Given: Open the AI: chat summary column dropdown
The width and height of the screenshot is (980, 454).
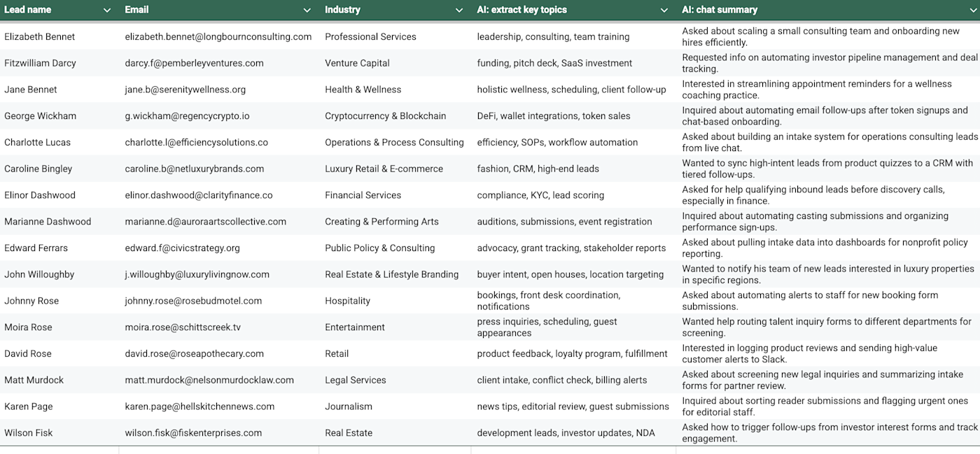Looking at the screenshot, I should coord(974,10).
